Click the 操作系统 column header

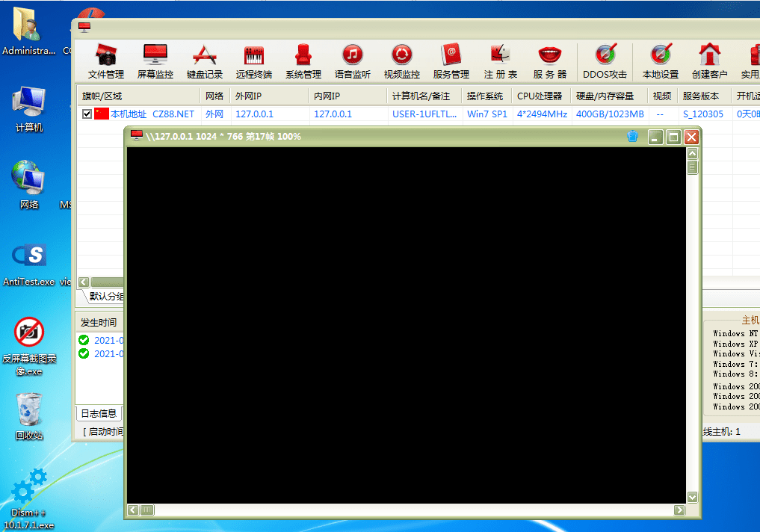(486, 96)
